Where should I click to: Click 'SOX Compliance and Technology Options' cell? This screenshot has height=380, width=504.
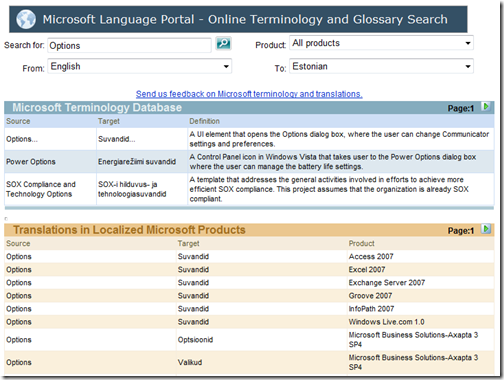50,189
